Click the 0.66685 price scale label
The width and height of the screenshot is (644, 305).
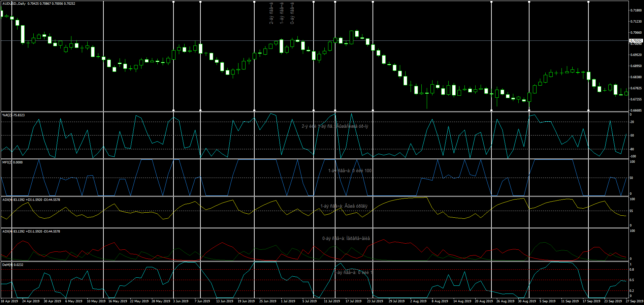click(636, 111)
